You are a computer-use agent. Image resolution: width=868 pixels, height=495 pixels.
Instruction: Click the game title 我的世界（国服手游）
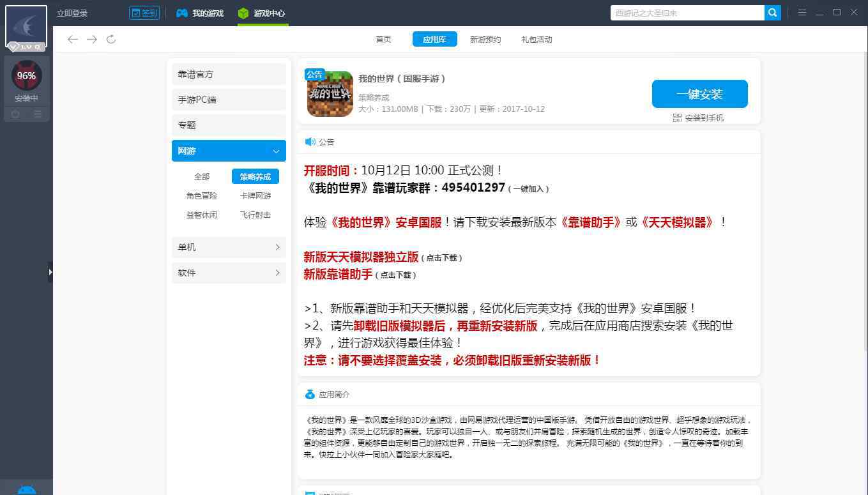pos(402,79)
